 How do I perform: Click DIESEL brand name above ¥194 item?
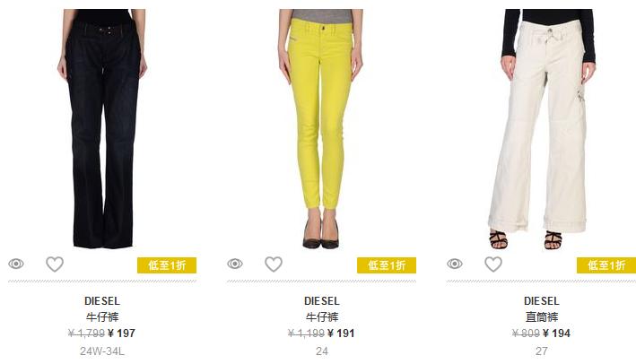tap(542, 301)
